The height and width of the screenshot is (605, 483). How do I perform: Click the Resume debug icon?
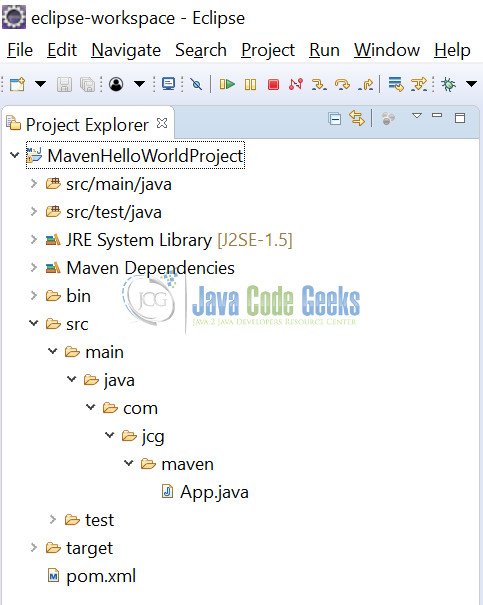(227, 84)
